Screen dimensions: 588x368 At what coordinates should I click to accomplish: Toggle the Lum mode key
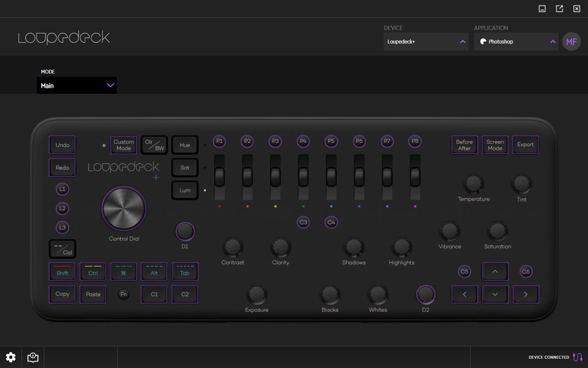[185, 191]
